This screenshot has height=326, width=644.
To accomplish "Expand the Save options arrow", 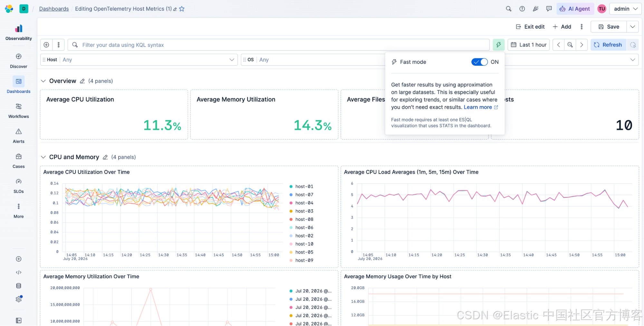I will [x=632, y=27].
